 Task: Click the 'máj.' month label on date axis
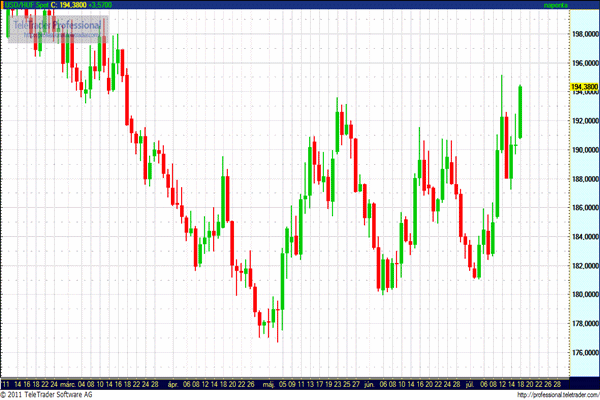coord(269,384)
